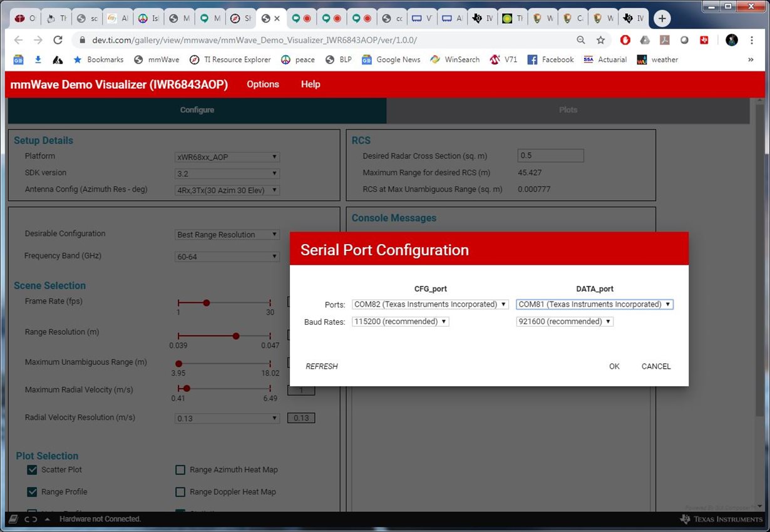The height and width of the screenshot is (532, 770).
Task: Bookmark this page with the star icon
Action: 601,40
